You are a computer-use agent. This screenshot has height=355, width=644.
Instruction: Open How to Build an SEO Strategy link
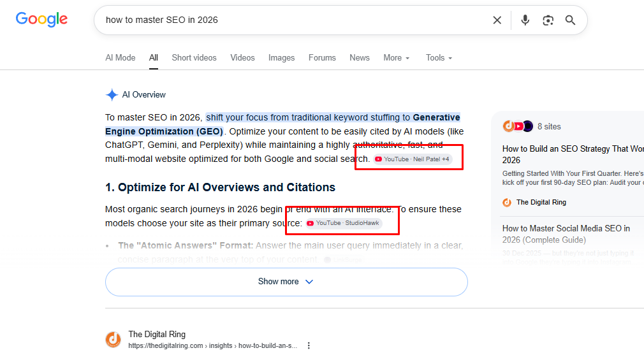tap(573, 154)
